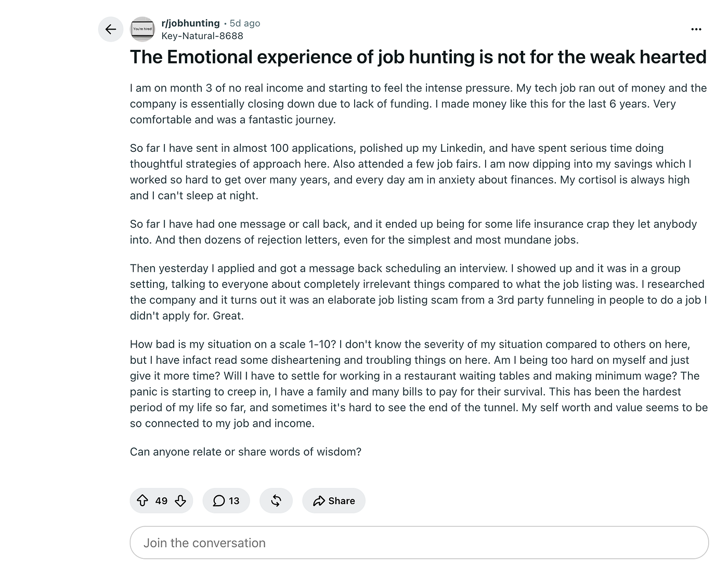The image size is (728, 567).
Task: Focus the Join the conversation field
Action: (419, 543)
